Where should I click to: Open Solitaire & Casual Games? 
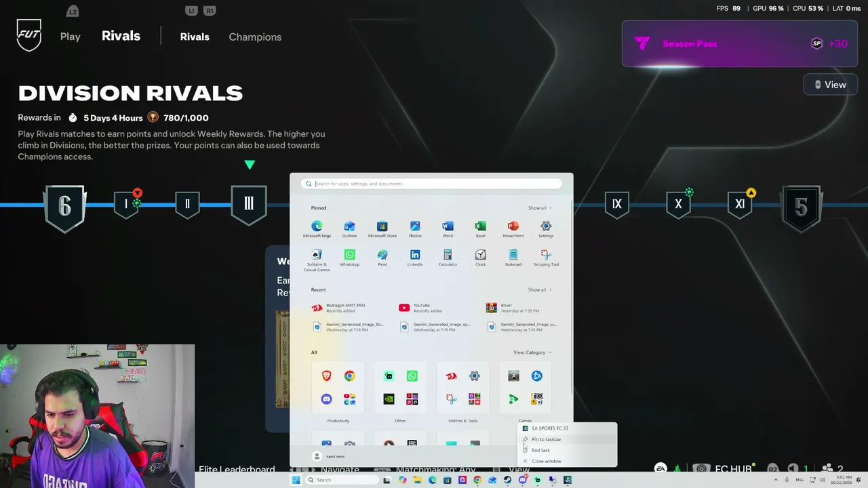(317, 260)
